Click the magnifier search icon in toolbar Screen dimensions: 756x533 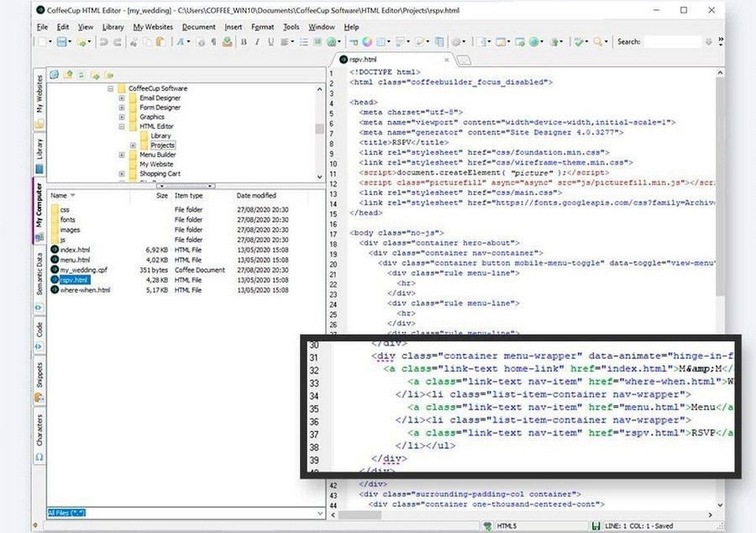[598, 42]
